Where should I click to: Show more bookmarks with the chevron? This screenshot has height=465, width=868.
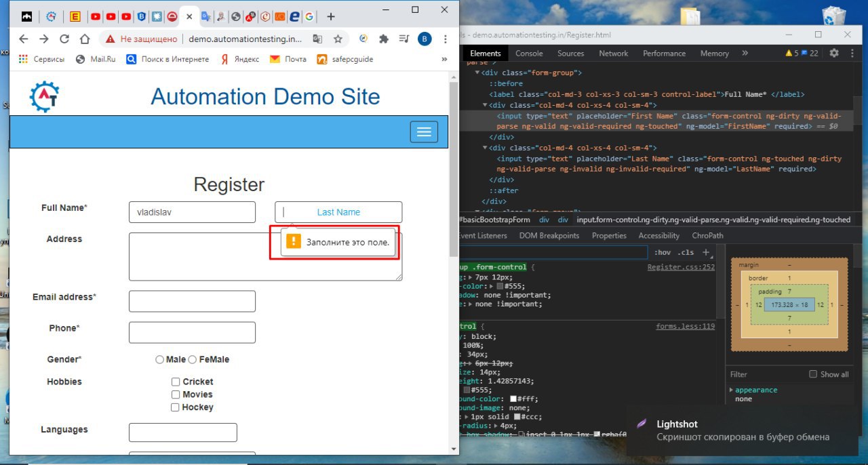click(x=444, y=59)
